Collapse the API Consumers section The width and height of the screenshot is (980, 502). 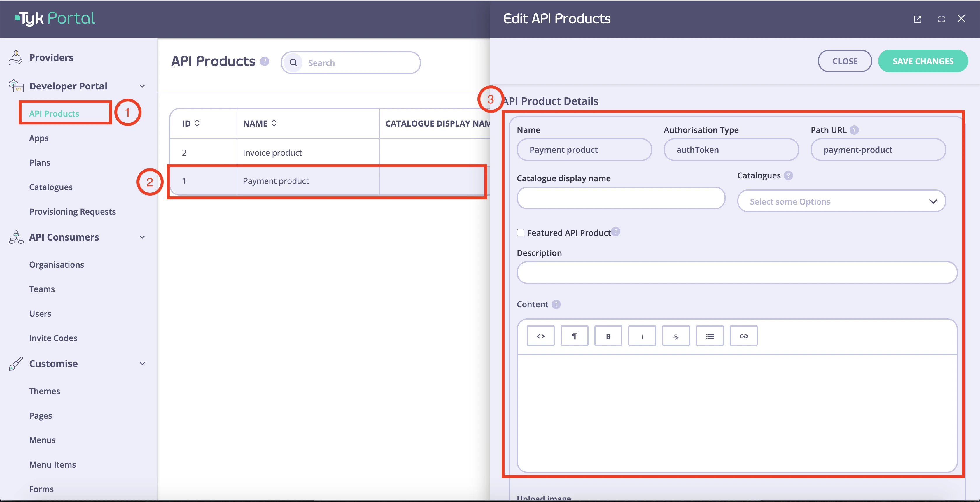(x=143, y=237)
